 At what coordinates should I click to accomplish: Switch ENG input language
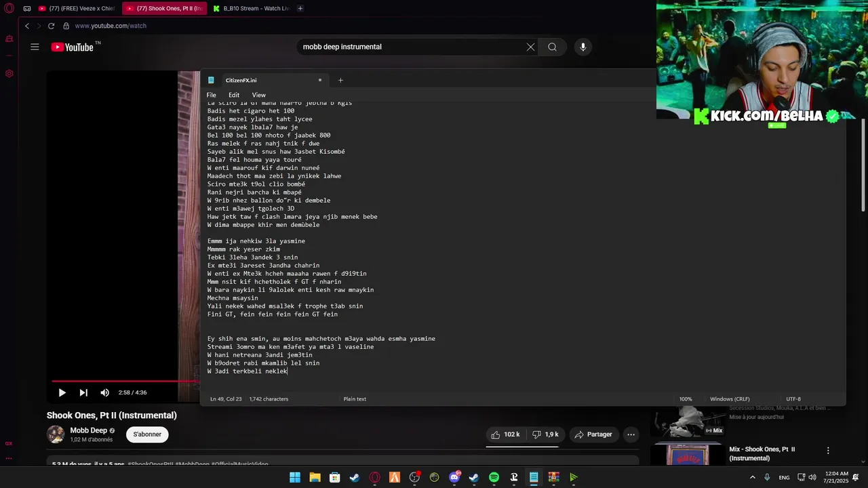(784, 477)
